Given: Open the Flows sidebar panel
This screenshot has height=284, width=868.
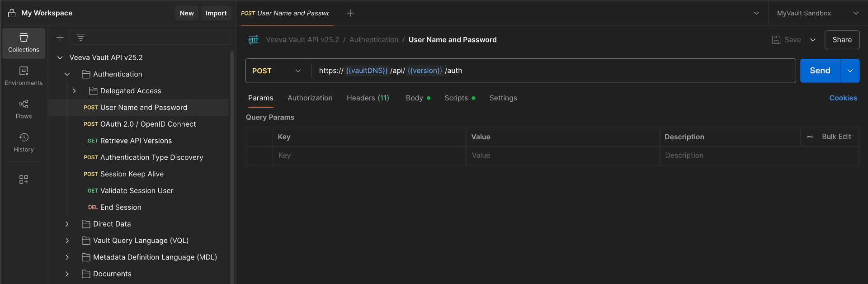Looking at the screenshot, I should pyautogui.click(x=24, y=109).
